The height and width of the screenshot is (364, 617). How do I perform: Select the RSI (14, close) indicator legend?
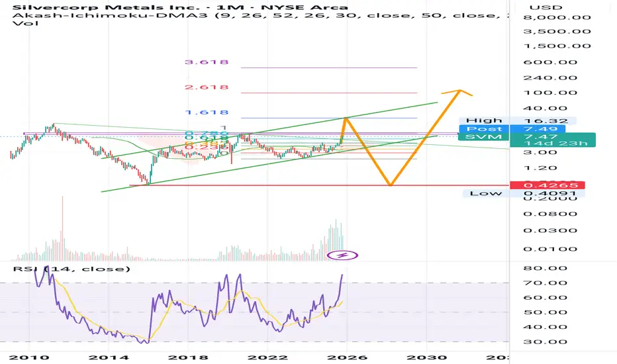71,269
